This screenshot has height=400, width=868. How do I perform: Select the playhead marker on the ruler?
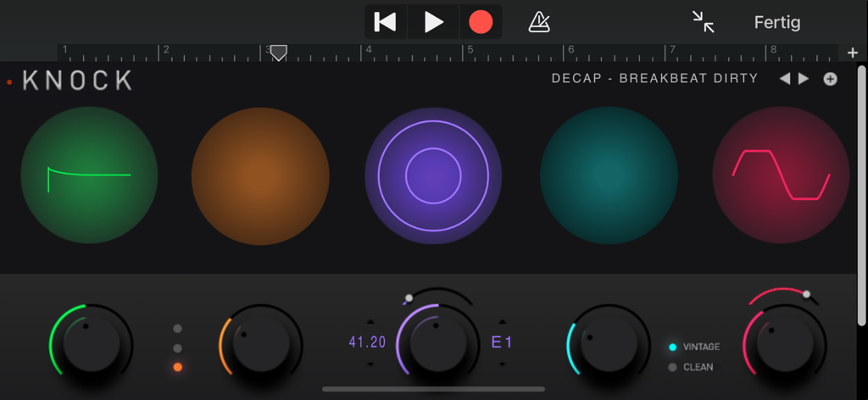[x=278, y=53]
